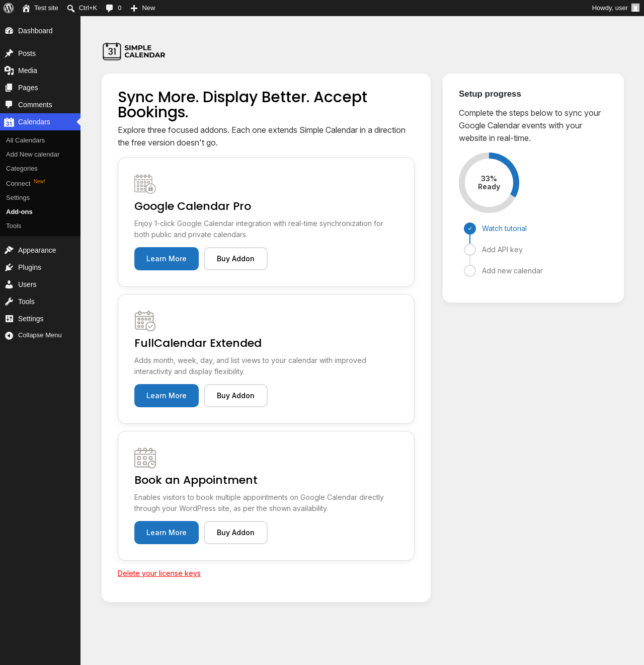
Task: Click the comment count 0 in admin bar
Action: coord(120,8)
